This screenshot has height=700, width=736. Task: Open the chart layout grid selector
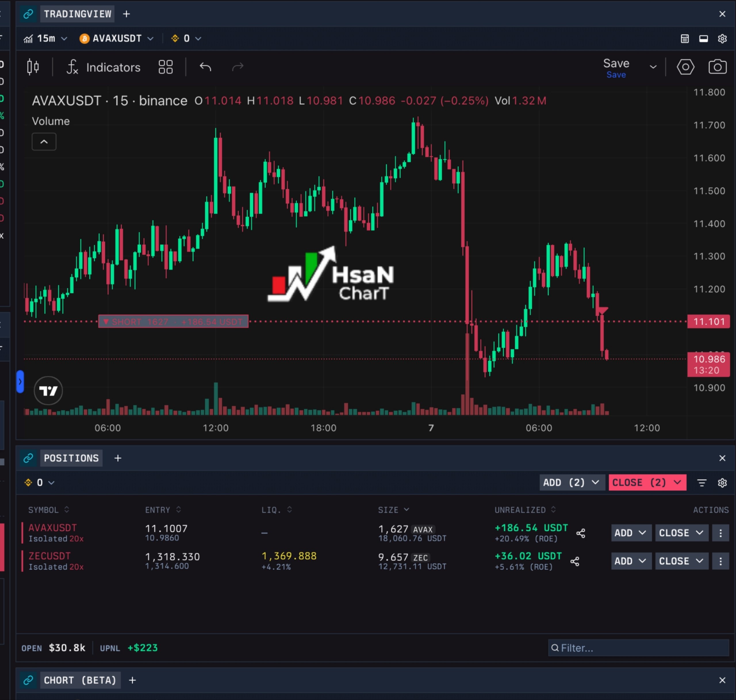click(166, 67)
